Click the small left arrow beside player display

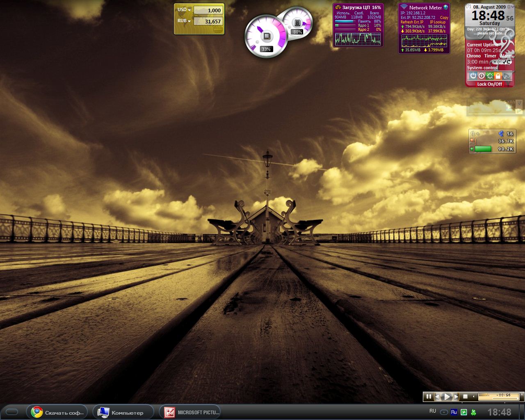[474, 396]
